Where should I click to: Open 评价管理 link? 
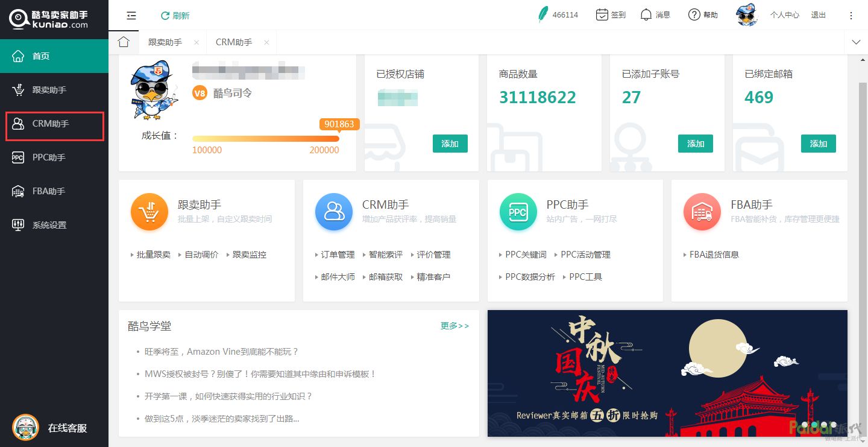(434, 255)
